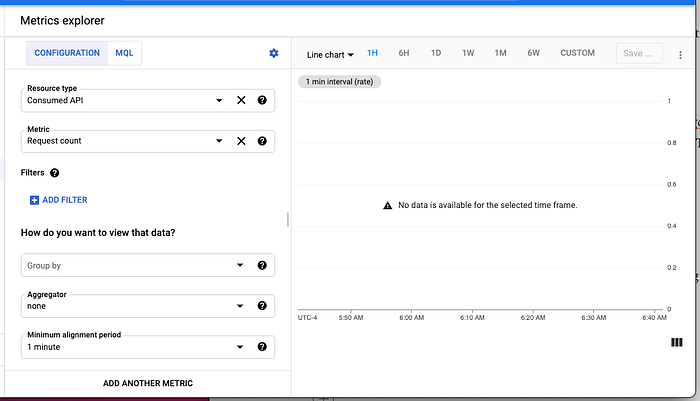Expand the Minimum alignment period dropdown
Screen dimensions: 700x401
240,347
